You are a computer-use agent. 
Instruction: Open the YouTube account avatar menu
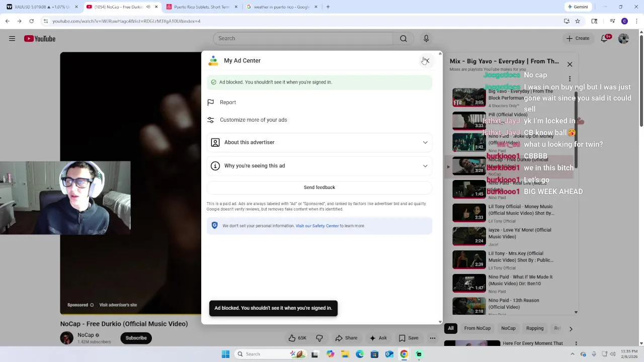pos(624,39)
